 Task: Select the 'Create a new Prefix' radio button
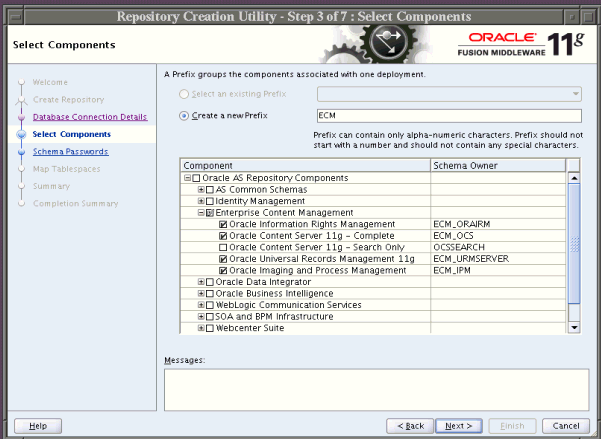(184, 115)
